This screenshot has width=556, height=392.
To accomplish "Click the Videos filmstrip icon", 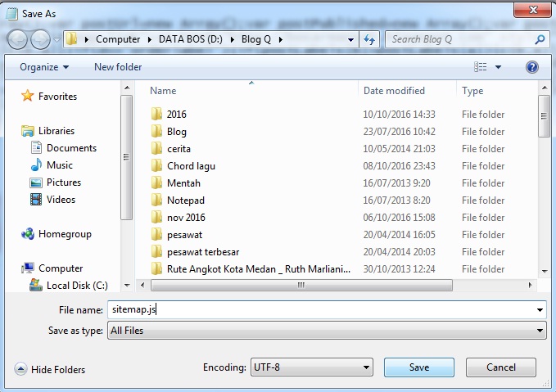I will tap(36, 199).
